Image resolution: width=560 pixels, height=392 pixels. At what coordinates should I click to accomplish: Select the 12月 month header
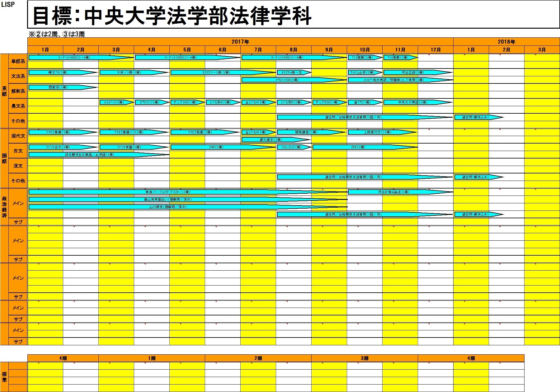(435, 50)
